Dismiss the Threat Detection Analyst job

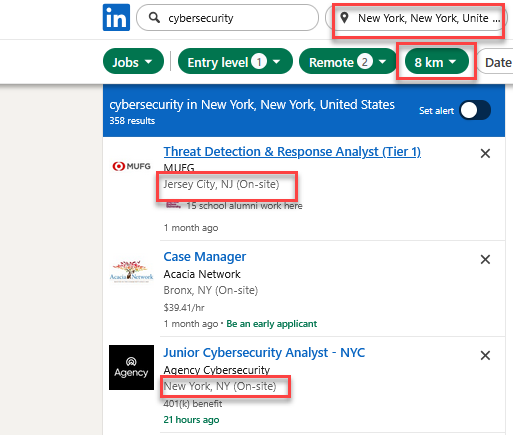[x=485, y=153]
